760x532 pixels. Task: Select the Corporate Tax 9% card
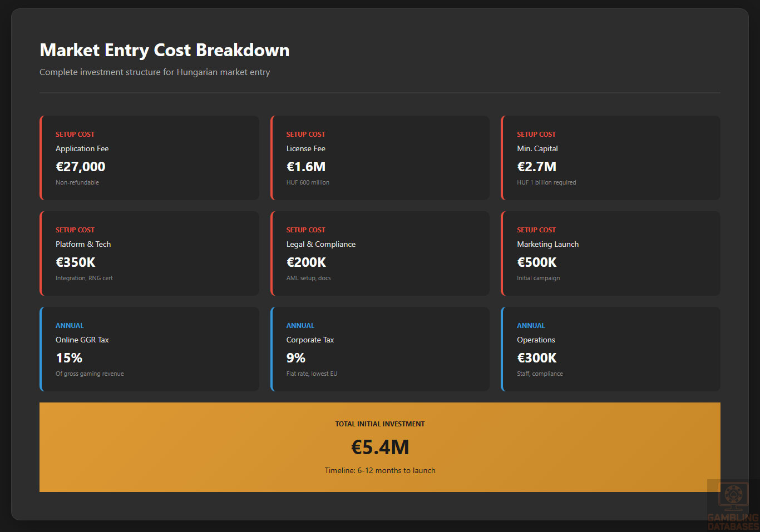[380, 349]
